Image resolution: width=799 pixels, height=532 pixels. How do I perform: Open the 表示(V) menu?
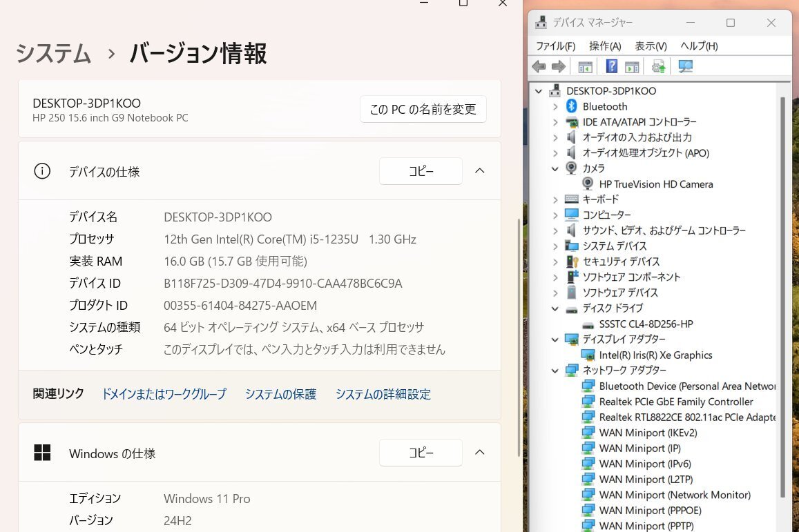[651, 46]
